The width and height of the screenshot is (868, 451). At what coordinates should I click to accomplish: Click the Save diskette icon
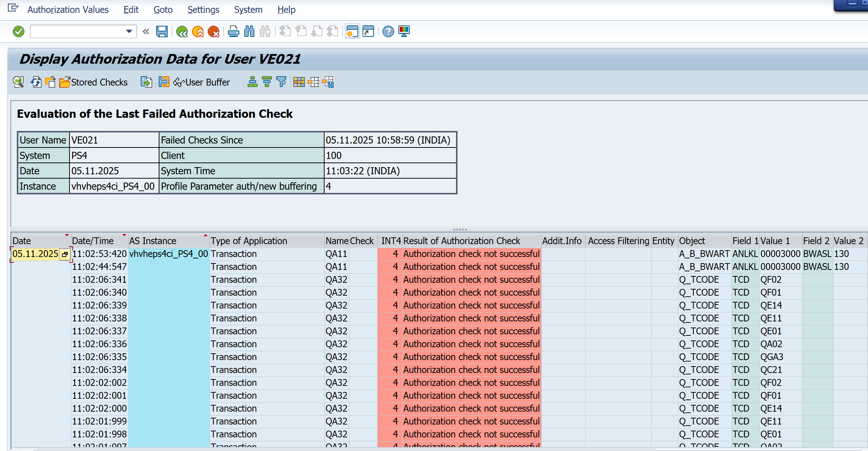click(162, 31)
